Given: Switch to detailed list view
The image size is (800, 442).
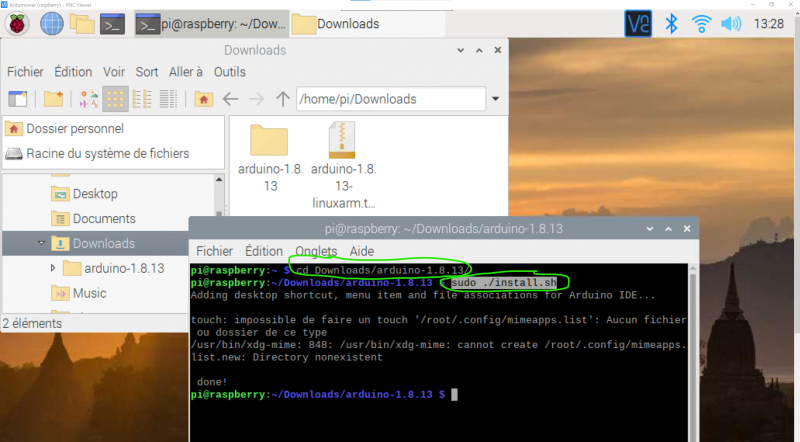Looking at the screenshot, I should pos(168,99).
